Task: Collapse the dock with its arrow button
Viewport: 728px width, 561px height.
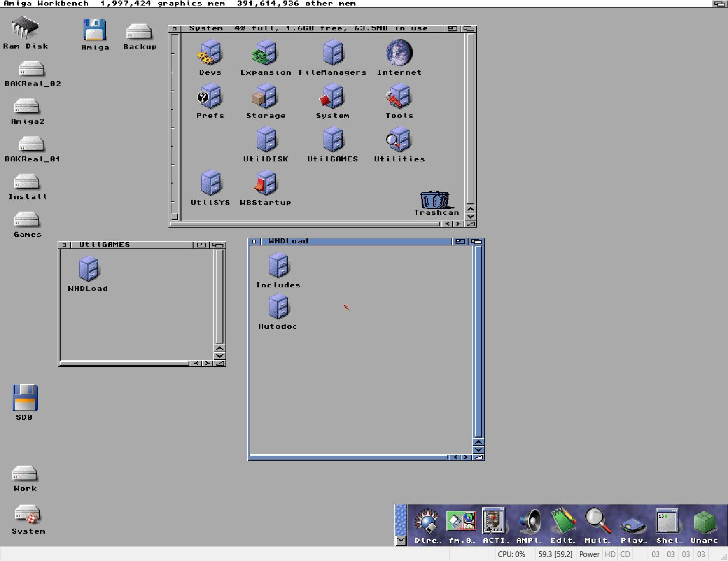Action: coord(401,540)
